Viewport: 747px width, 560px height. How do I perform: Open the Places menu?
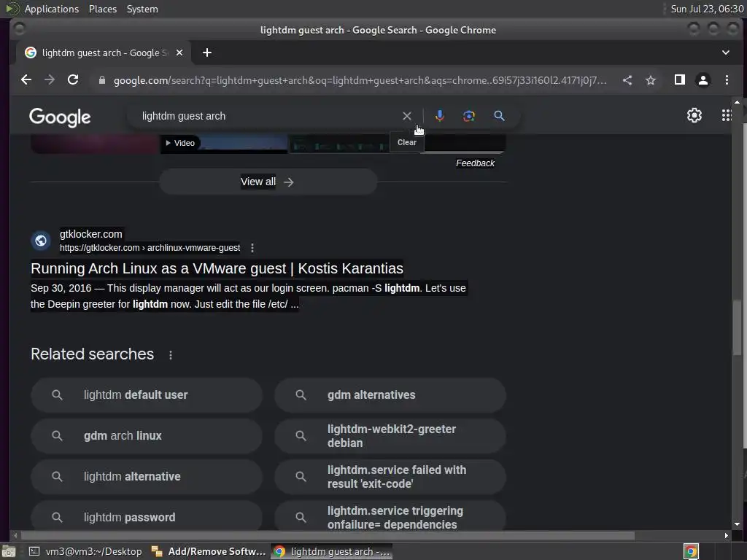[102, 9]
